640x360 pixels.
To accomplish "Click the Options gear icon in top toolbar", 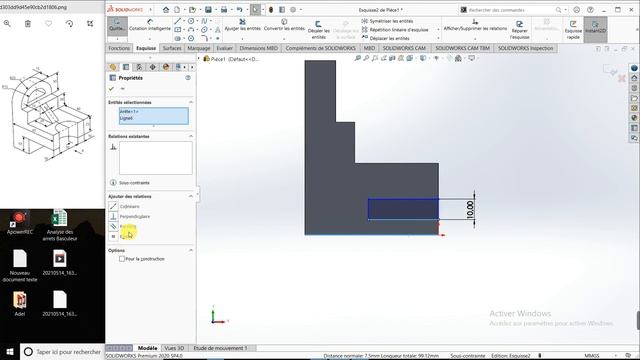I will (293, 9).
